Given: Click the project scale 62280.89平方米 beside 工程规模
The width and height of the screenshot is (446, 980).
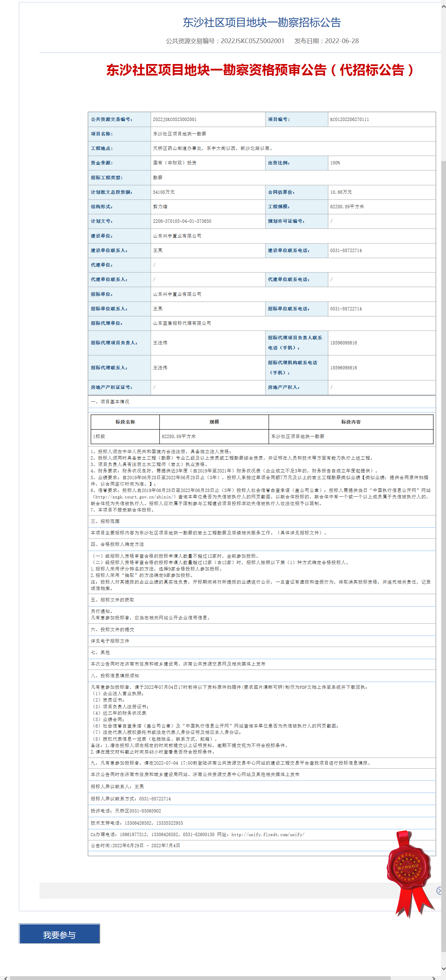Looking at the screenshot, I should (347, 207).
